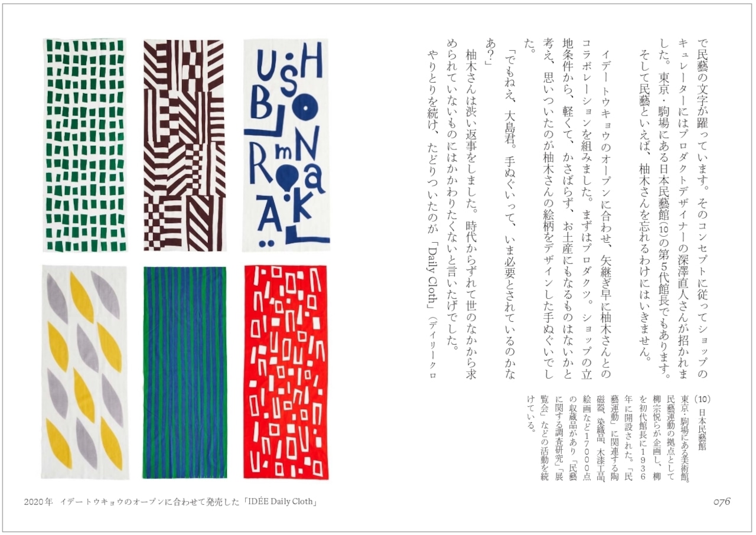Click the green squares pattern cloth image
The image size is (756, 535).
pyautogui.click(x=84, y=146)
